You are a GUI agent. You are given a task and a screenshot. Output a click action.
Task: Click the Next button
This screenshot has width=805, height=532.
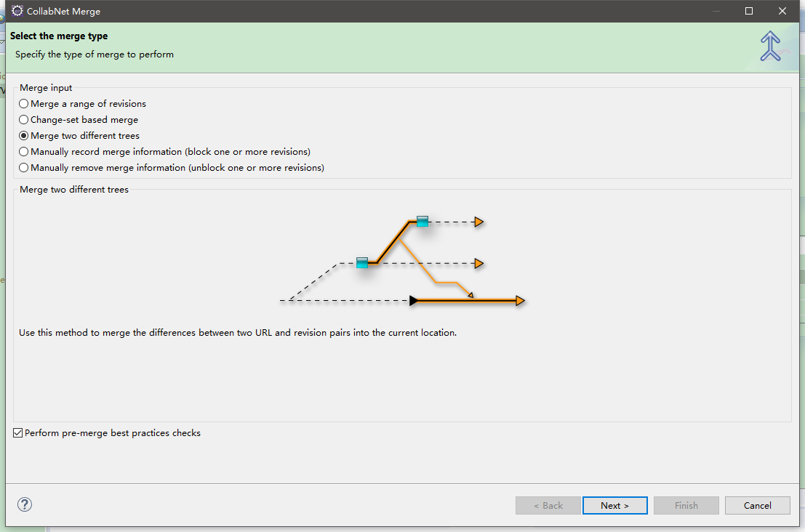pos(614,505)
